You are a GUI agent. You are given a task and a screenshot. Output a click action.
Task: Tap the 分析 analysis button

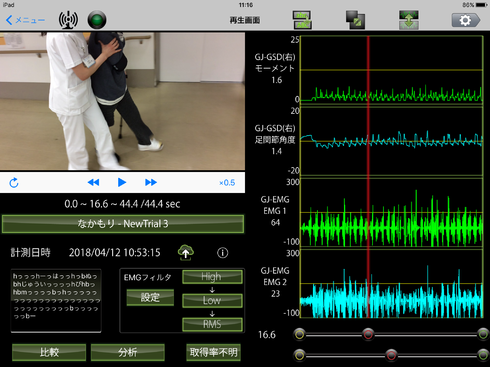click(128, 352)
